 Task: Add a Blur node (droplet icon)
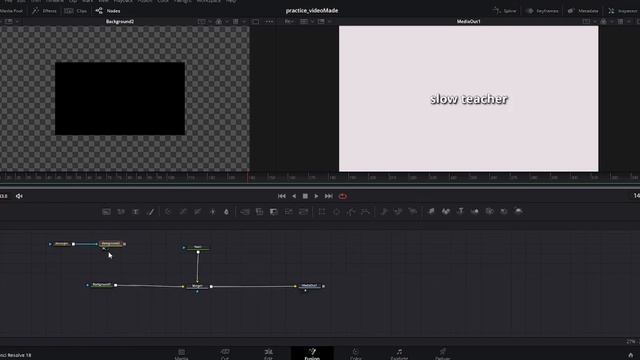click(227, 211)
